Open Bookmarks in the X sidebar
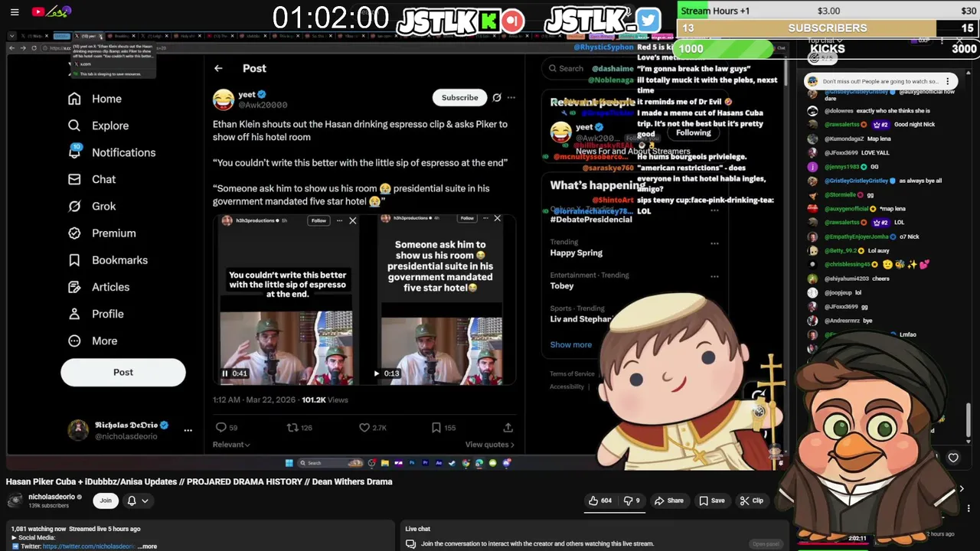Screen dimensions: 980x551 pos(108,260)
